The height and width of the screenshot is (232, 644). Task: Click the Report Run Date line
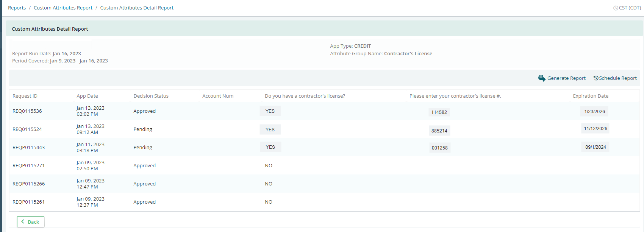coord(47,53)
